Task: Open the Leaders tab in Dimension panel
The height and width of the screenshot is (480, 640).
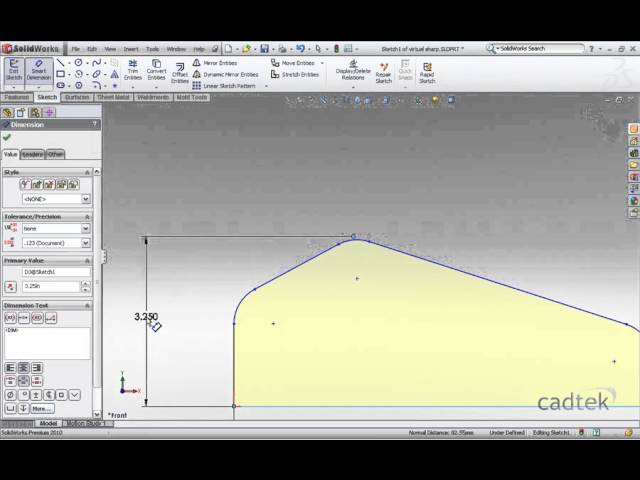Action: point(32,154)
